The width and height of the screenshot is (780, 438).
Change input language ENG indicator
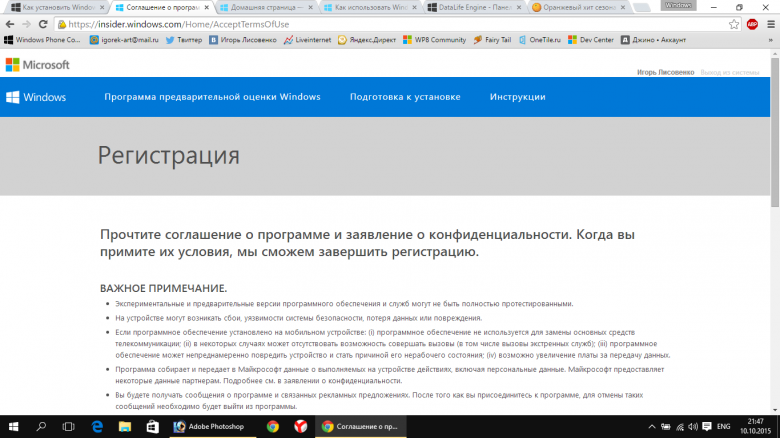click(x=723, y=427)
